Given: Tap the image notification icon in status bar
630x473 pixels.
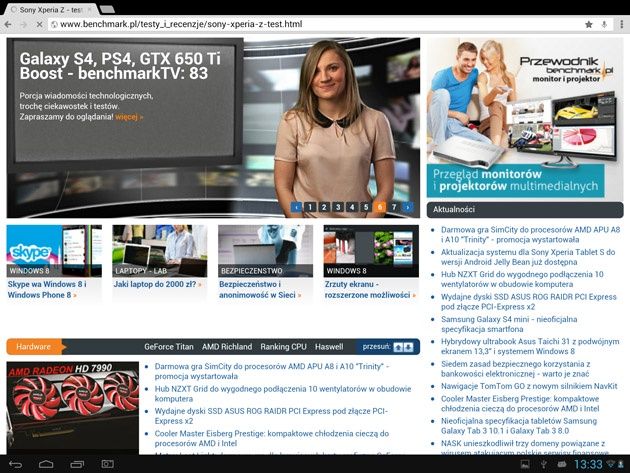Looking at the screenshot, I should coord(525,465).
